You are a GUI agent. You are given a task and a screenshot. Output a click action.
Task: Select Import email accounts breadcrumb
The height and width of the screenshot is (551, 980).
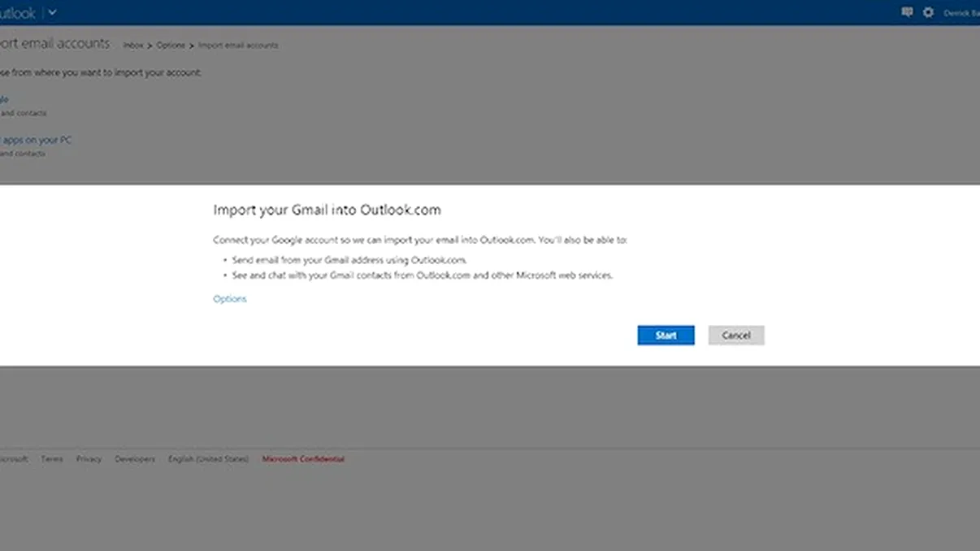click(x=236, y=45)
